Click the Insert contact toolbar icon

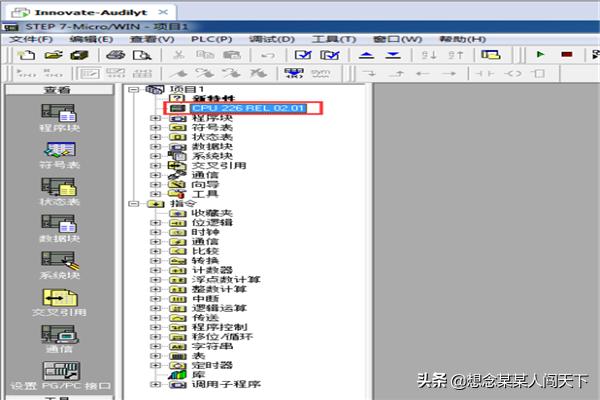click(485, 73)
